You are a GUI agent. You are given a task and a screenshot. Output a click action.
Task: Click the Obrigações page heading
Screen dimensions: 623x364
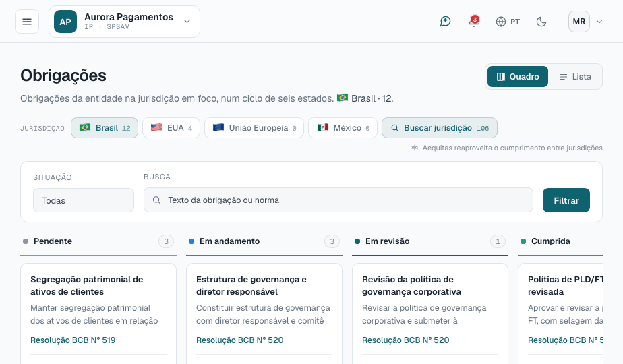pos(63,75)
